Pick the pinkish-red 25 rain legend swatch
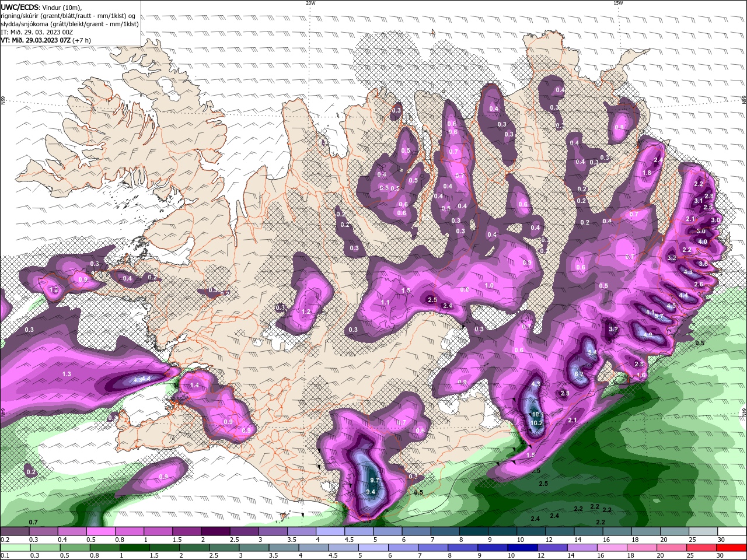 703,548
